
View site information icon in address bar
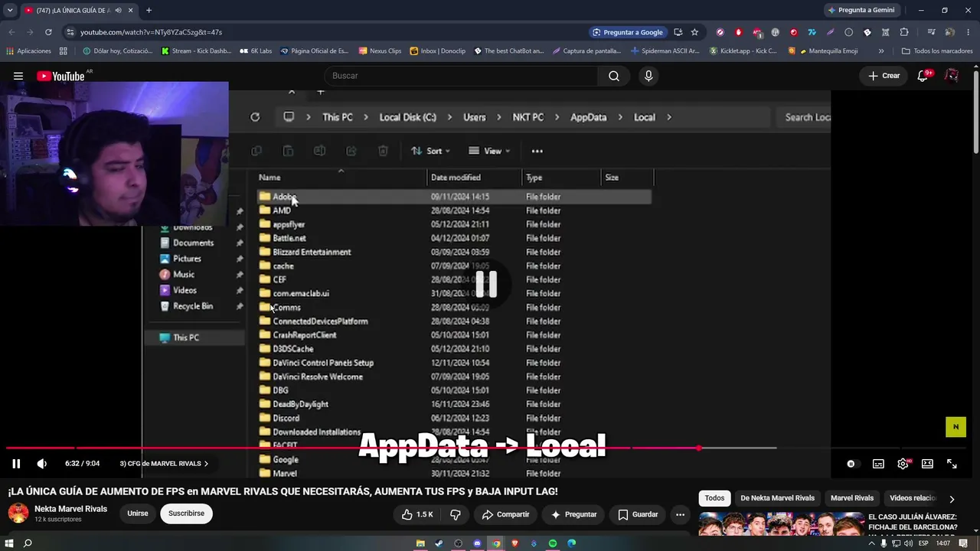70,32
